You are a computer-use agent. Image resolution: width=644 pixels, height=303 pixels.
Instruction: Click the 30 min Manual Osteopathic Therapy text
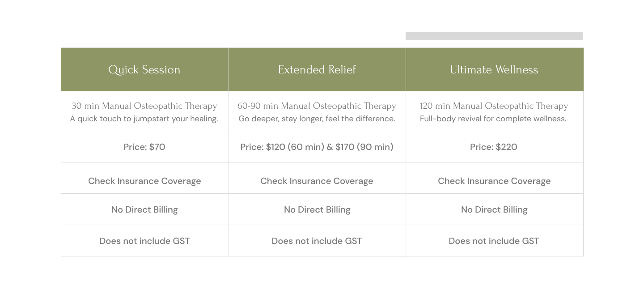pos(144,106)
